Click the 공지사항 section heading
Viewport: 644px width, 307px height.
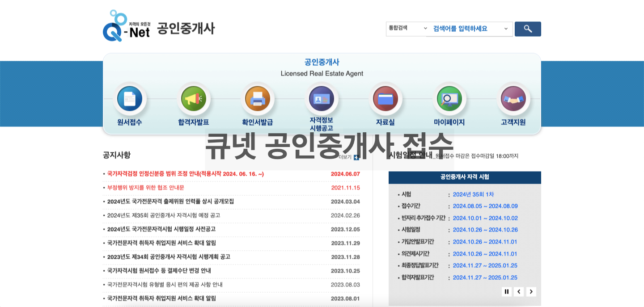pyautogui.click(x=117, y=155)
